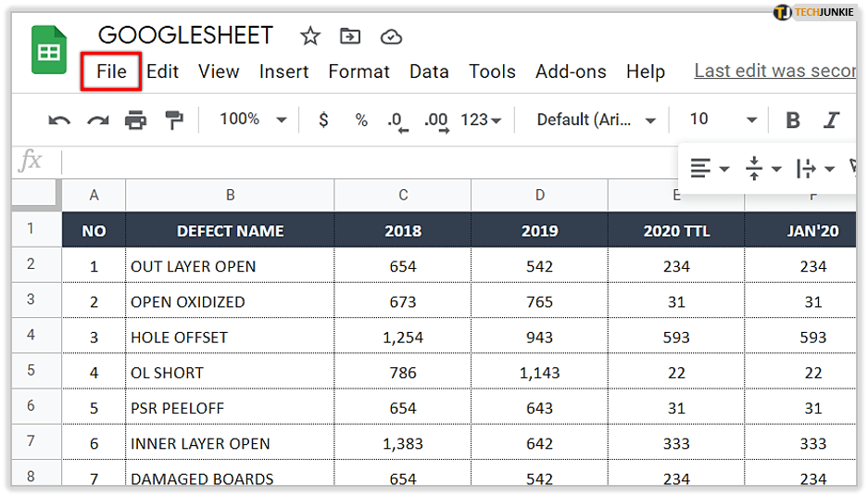Screen dimensions: 868x497
Task: Click the move to folder icon
Action: pyautogui.click(x=350, y=36)
